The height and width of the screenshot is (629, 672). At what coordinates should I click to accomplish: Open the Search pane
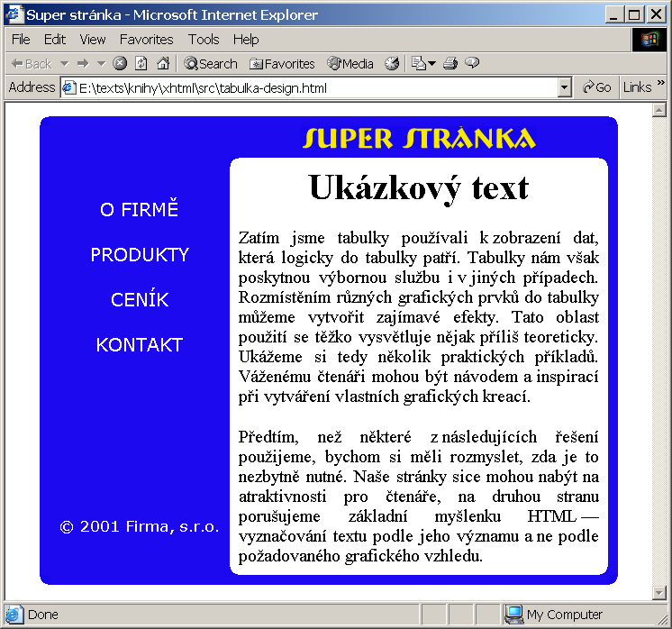click(211, 64)
